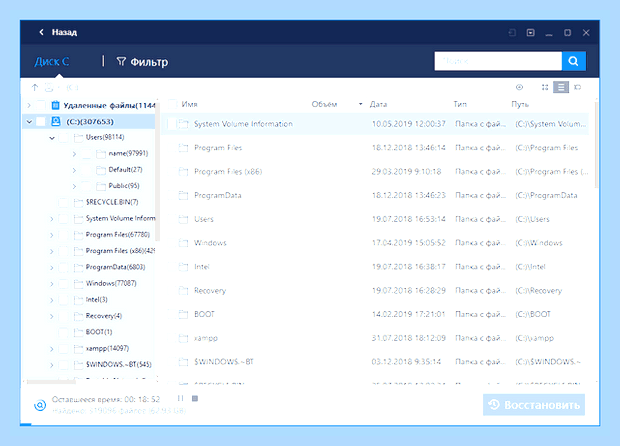The width and height of the screenshot is (620, 446).
Task: Check the Default(27) tree checkbox
Action: 86,170
